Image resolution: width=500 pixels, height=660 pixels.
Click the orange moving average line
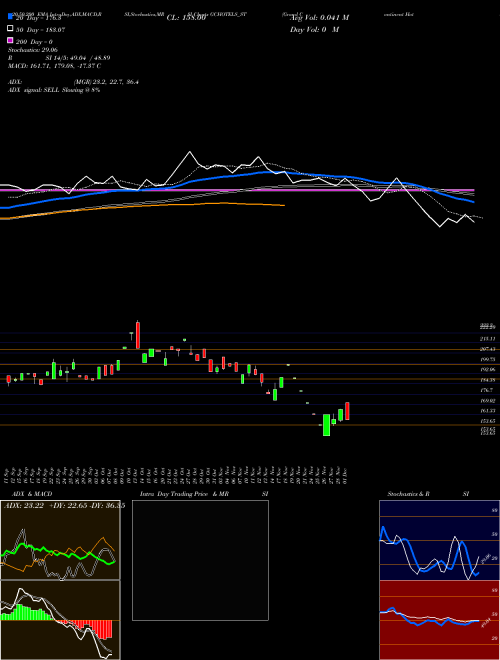click(143, 207)
